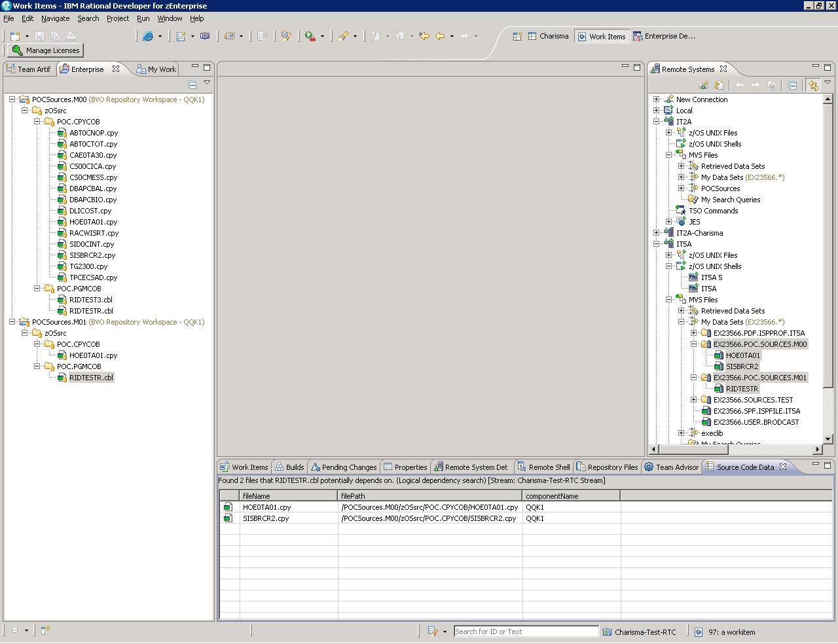The width and height of the screenshot is (838, 644).
Task: Collapse the POCSources.M01 tree node
Action: [x=12, y=322]
